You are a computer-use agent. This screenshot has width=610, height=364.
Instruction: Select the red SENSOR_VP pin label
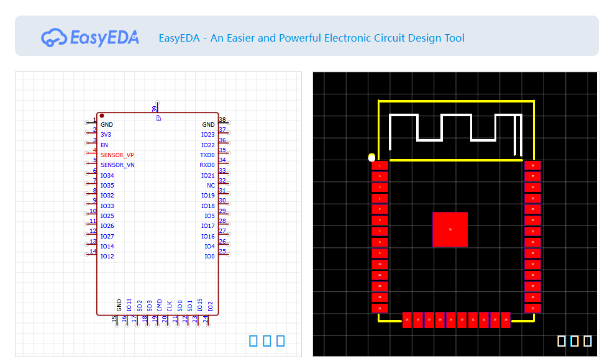tap(117, 155)
